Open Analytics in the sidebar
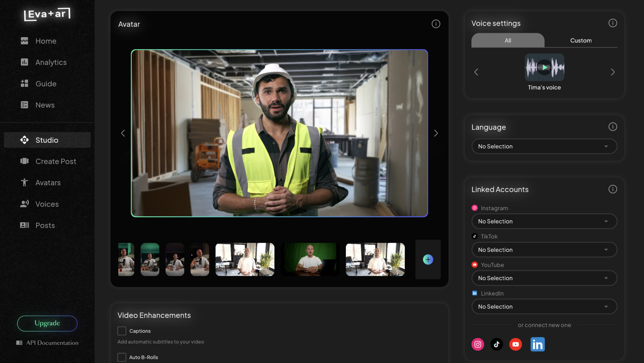Screen dimensions: 644x363 51,62
